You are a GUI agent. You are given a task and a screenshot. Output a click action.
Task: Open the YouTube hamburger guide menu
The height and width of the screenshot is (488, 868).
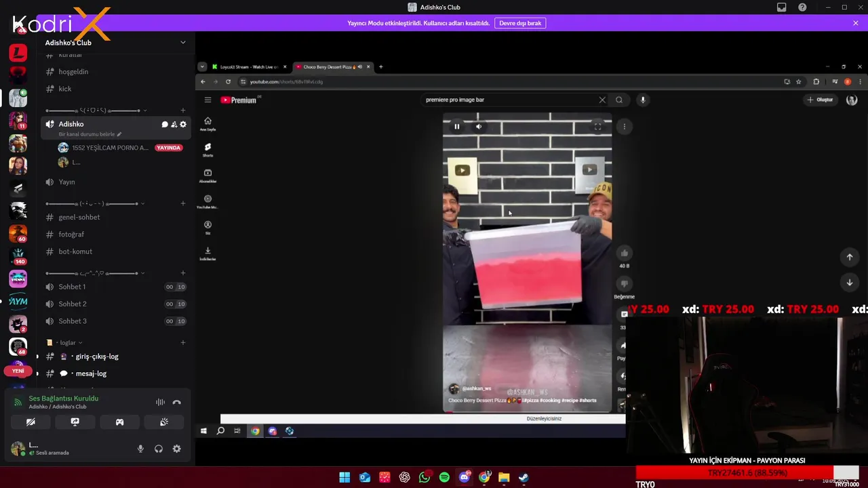[x=208, y=100]
